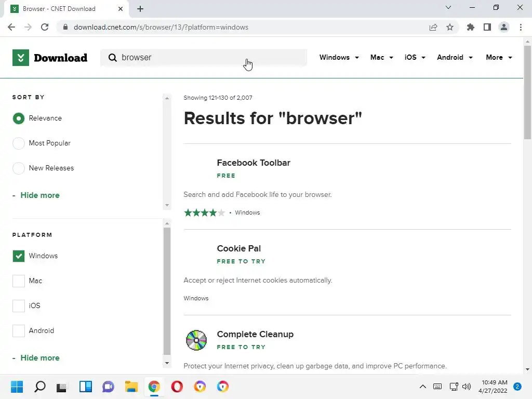Open File Explorer from the taskbar
Screen dimensions: 532x399
coord(131,387)
